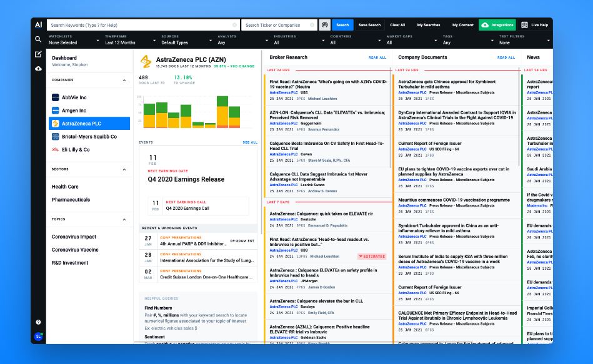Click Read All for Company Documents
This screenshot has width=593, height=364.
pyautogui.click(x=506, y=57)
